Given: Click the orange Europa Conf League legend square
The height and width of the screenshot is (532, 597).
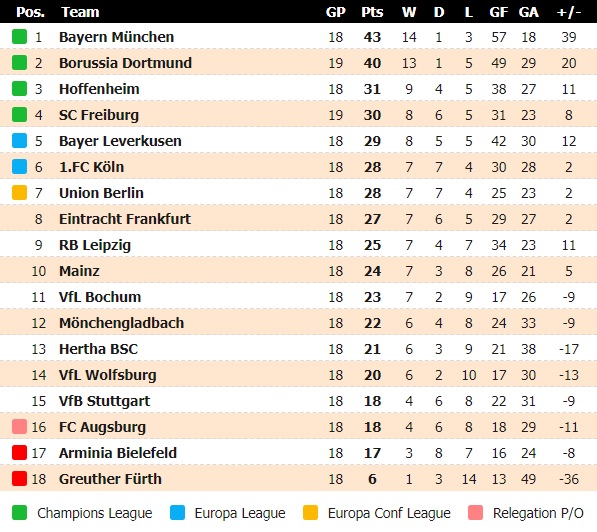Looking at the screenshot, I should [310, 513].
